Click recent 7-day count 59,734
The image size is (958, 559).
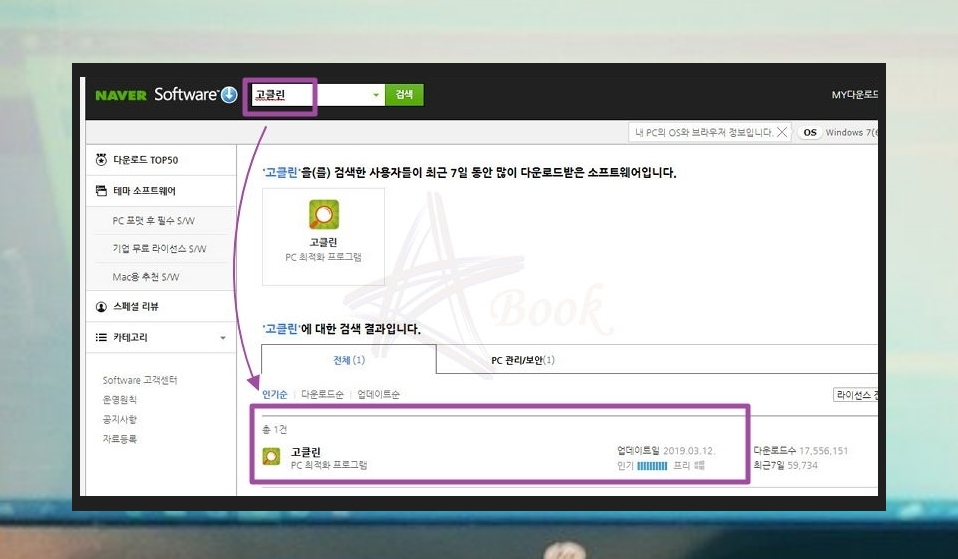click(802, 466)
